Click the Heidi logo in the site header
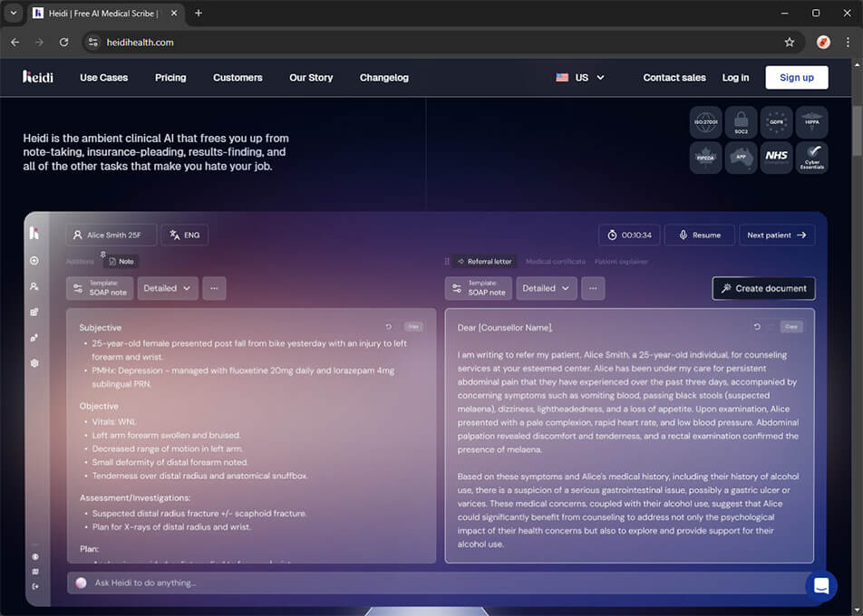863x616 pixels. pos(38,77)
